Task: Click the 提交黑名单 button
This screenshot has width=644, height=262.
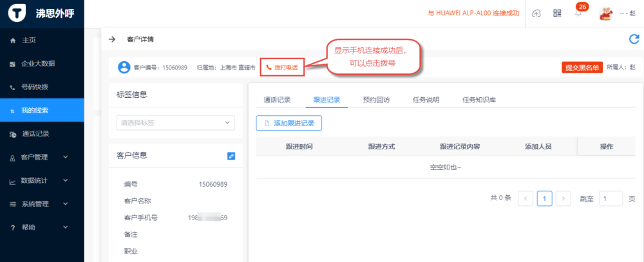Action: coord(582,67)
